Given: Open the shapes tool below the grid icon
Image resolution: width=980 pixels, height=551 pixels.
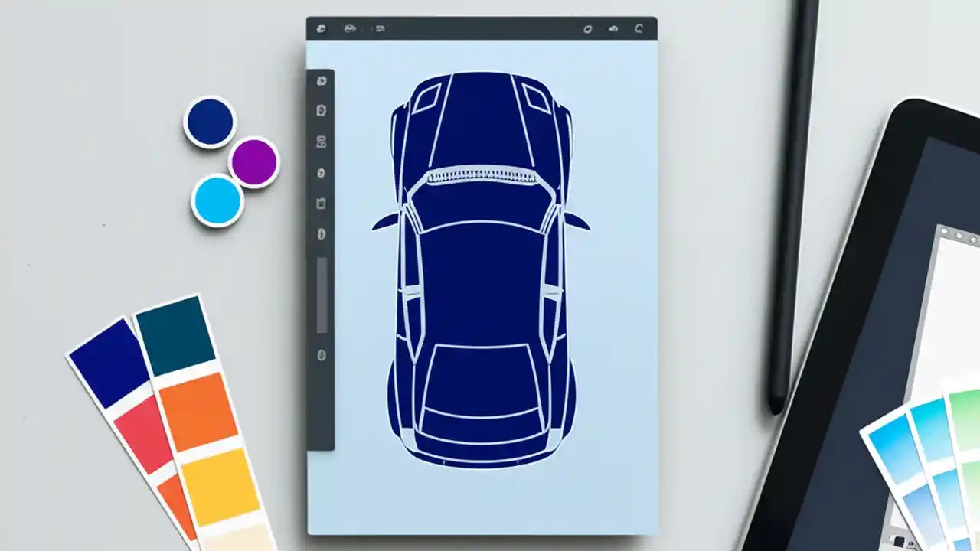Looking at the screenshot, I should coord(322,174).
